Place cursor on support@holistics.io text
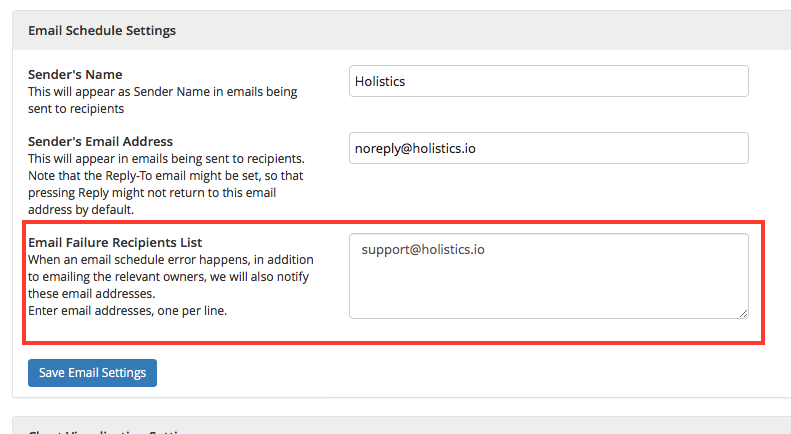The width and height of the screenshot is (791, 434). click(x=423, y=249)
